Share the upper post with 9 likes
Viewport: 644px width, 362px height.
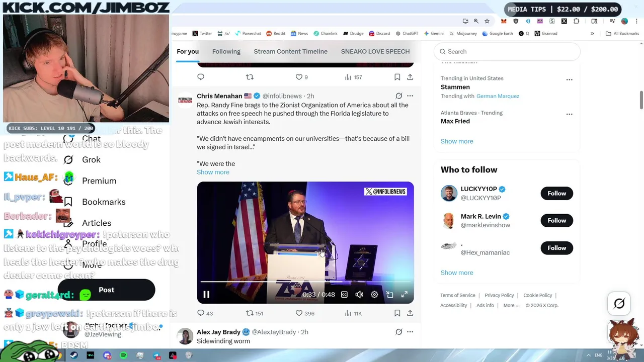(410, 77)
